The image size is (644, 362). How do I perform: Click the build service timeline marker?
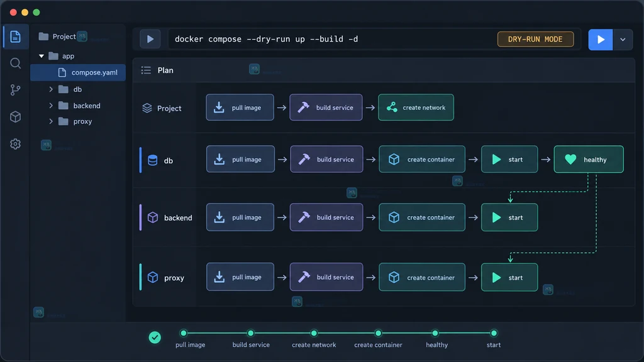250,333
